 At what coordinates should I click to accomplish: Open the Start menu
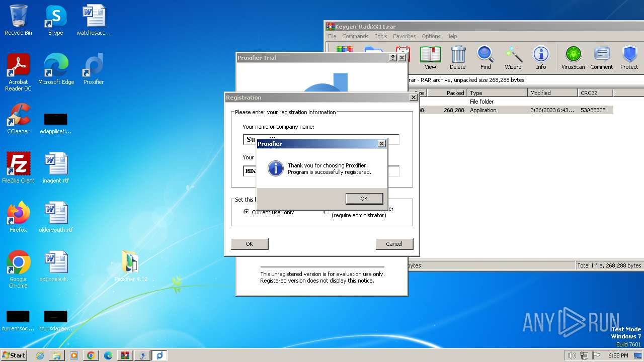(x=14, y=355)
